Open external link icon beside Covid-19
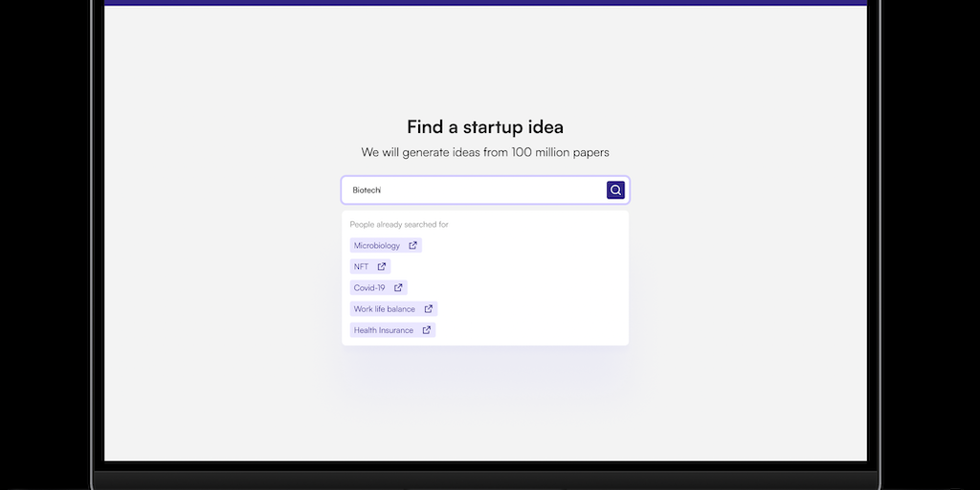The height and width of the screenshot is (490, 980). tap(398, 288)
